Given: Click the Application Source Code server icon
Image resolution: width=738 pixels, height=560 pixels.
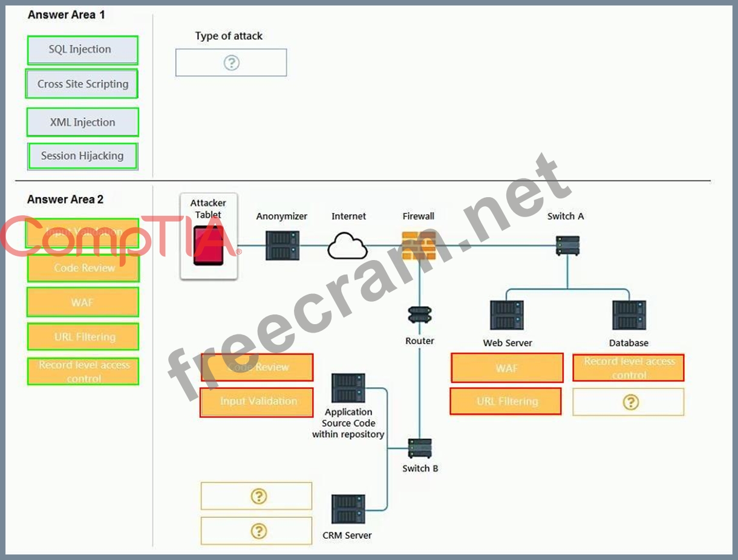Looking at the screenshot, I should (x=348, y=388).
